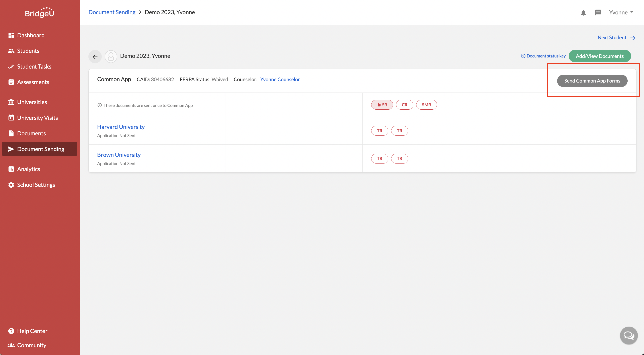Click the Assessments clipboard icon
This screenshot has width=644, height=355.
[11, 82]
